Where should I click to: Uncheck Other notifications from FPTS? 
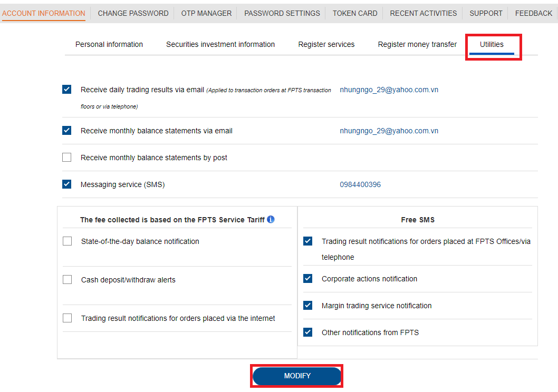pyautogui.click(x=308, y=332)
